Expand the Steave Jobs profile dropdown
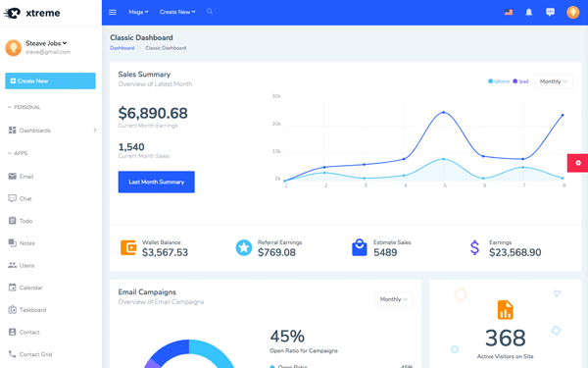 point(46,43)
